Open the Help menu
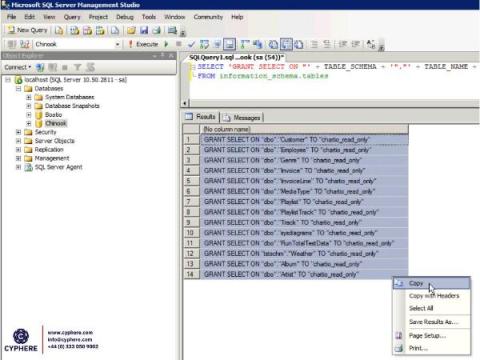 (237, 17)
